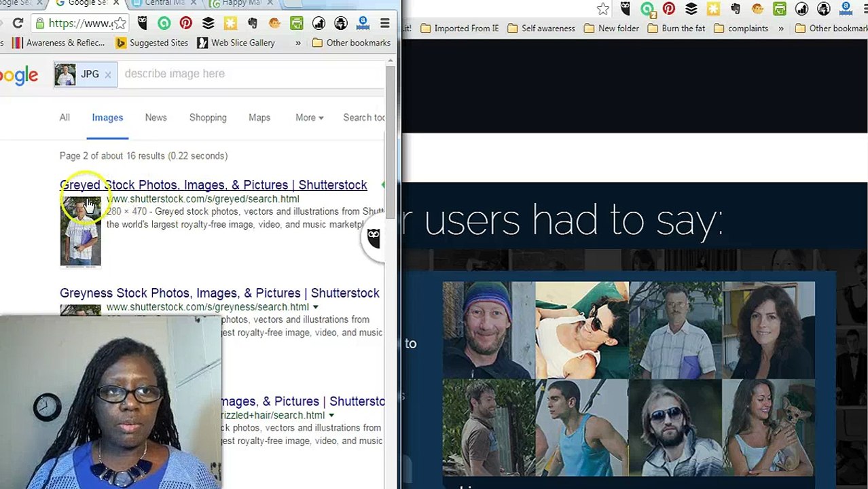The width and height of the screenshot is (868, 489).
Task: Select the News search tab
Action: pyautogui.click(x=156, y=117)
